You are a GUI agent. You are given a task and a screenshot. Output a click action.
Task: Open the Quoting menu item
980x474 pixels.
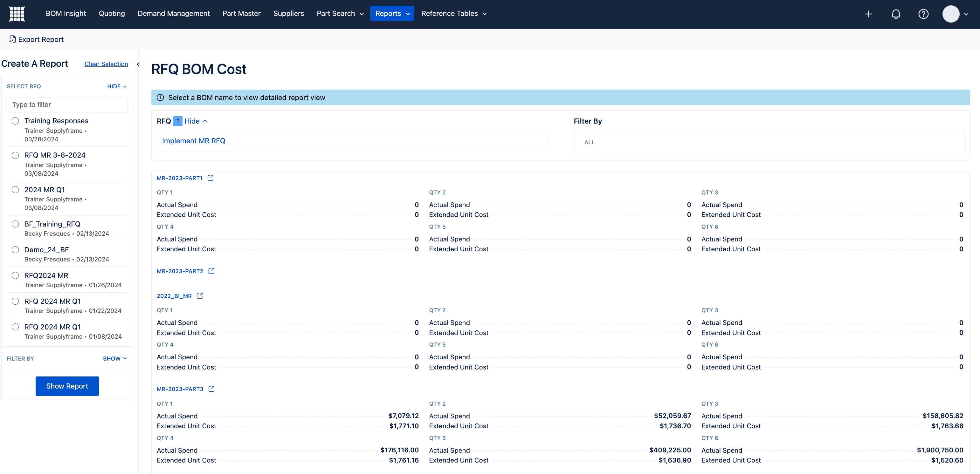(112, 14)
